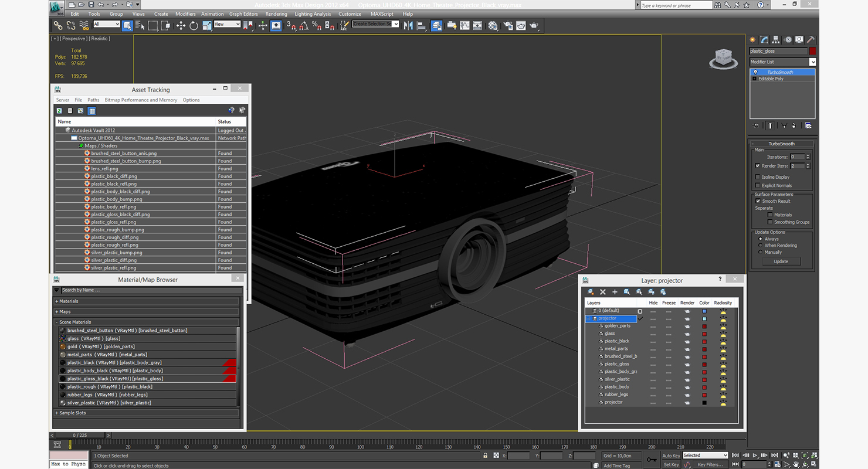Screen dimensions: 868x469
Task: Select Always update option
Action: tap(761, 239)
